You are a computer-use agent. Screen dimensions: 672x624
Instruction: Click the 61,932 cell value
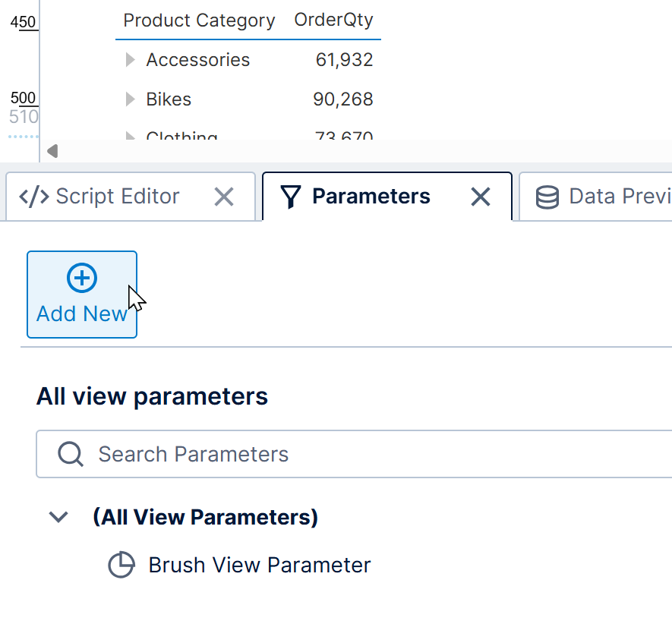(x=344, y=60)
